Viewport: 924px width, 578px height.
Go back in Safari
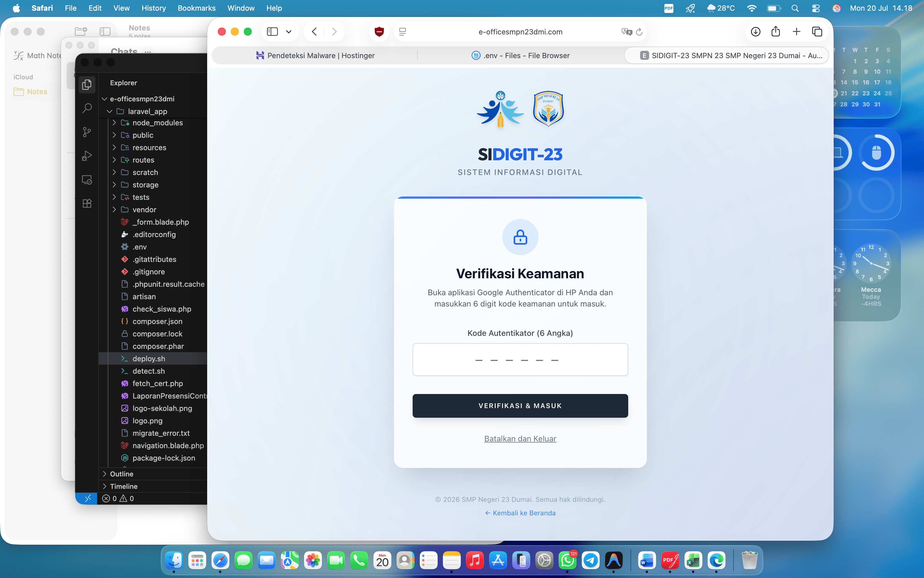click(x=314, y=32)
